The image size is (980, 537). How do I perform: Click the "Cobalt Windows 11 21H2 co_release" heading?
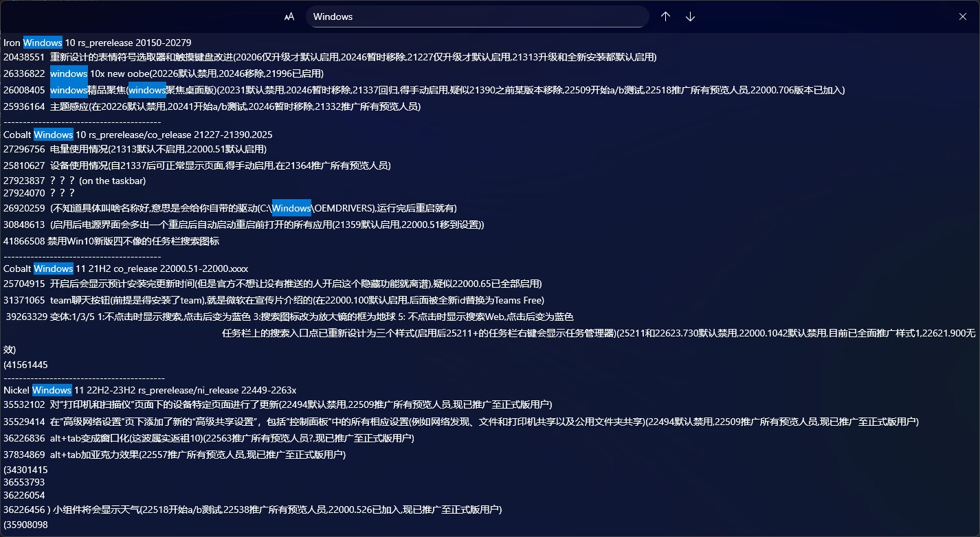coord(126,268)
